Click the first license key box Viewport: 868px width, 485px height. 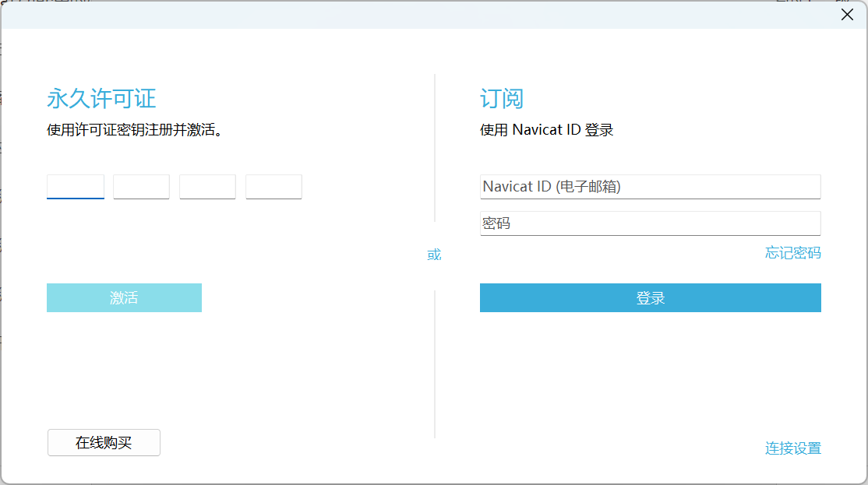point(76,187)
